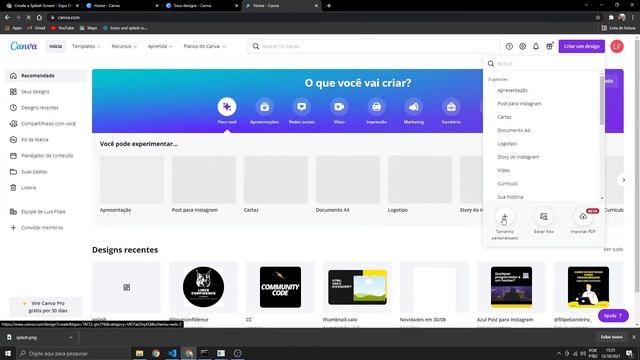Image resolution: width=640 pixels, height=360 pixels.
Task: Open the Logotipo template card
Action: click(x=420, y=180)
